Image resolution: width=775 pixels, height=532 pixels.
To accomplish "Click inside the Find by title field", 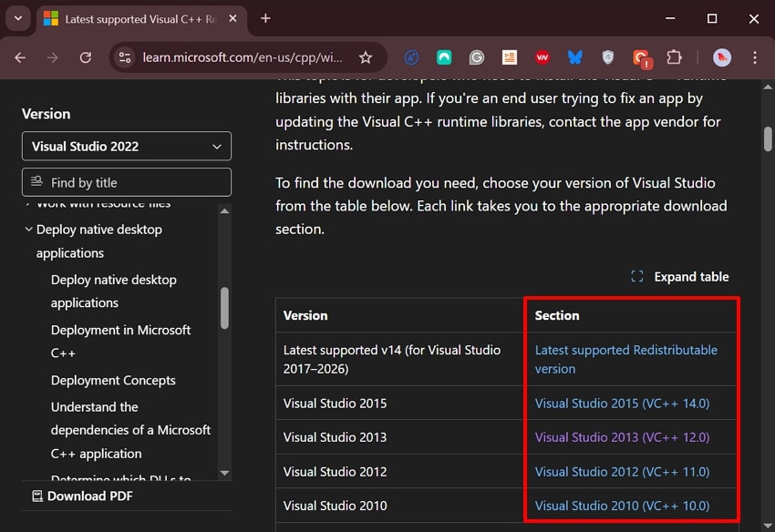I will 126,181.
